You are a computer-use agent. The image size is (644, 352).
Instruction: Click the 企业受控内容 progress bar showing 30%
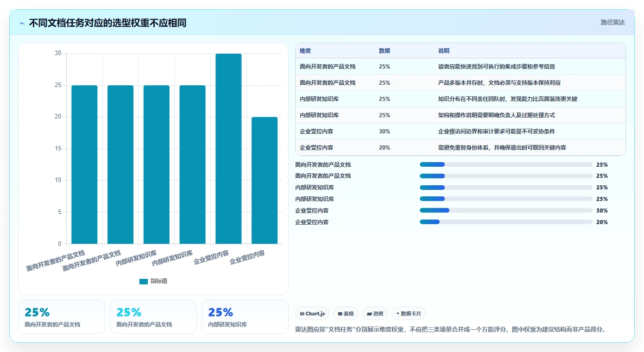506,210
